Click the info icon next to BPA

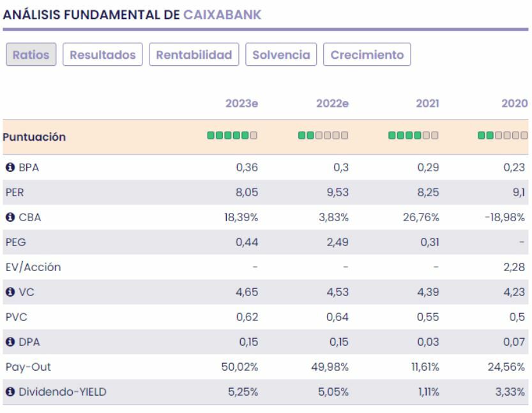(10, 168)
